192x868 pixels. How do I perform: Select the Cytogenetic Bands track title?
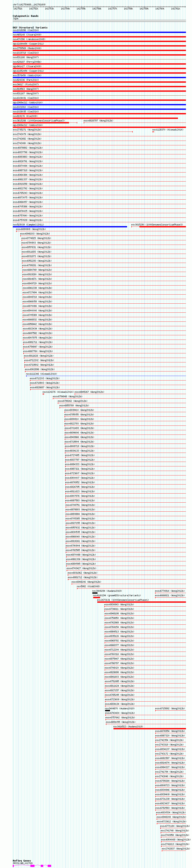tap(26, 16)
